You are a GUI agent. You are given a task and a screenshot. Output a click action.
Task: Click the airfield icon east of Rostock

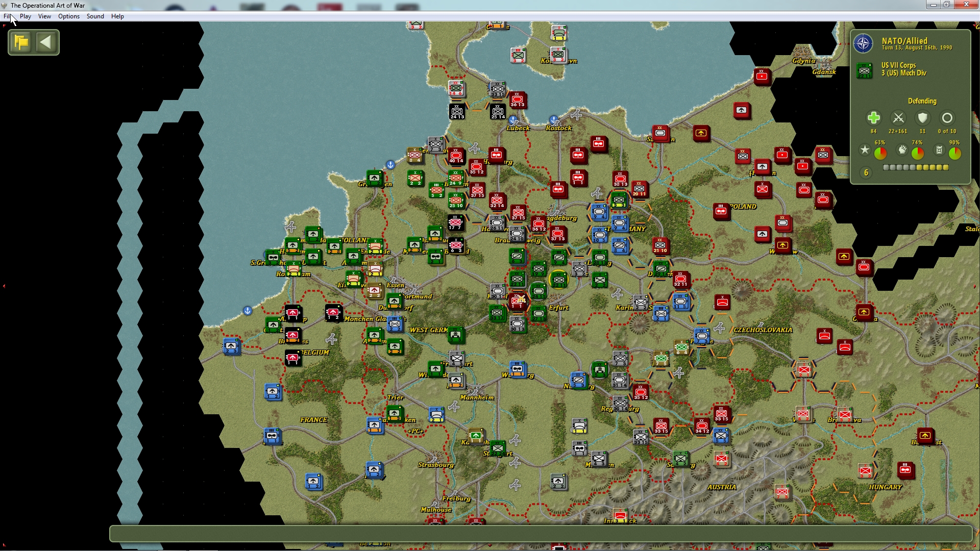pos(576,114)
